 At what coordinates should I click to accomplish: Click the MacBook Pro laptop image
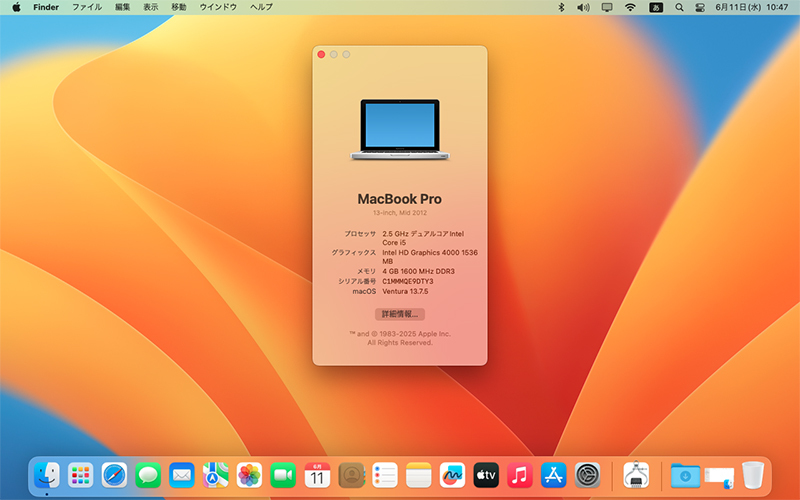(400, 130)
